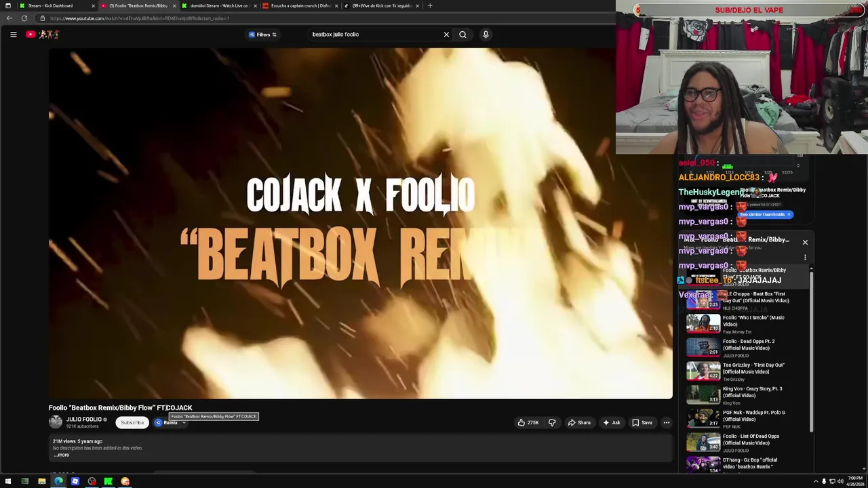Open more actions three-dot menu under video
868x488 pixels.
click(x=666, y=422)
